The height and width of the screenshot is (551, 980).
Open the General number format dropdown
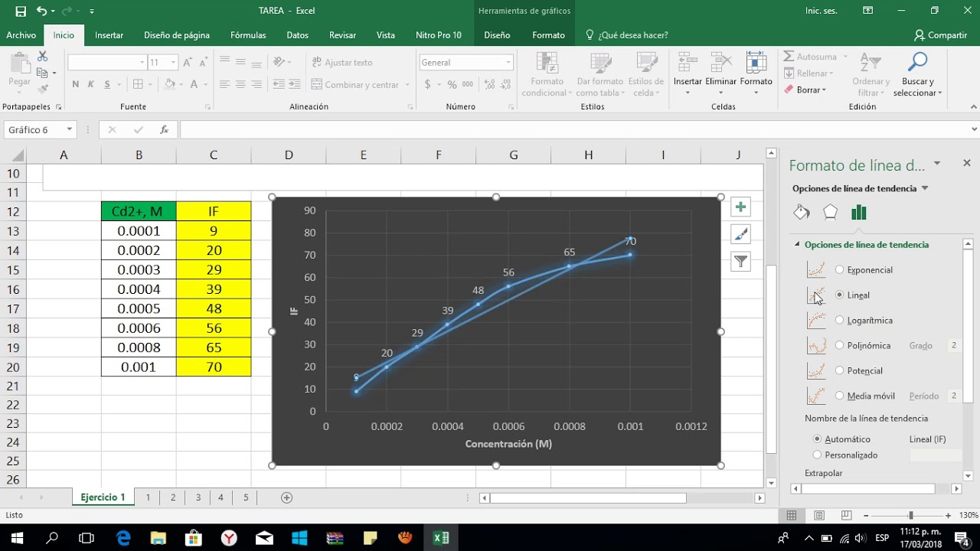tap(508, 63)
